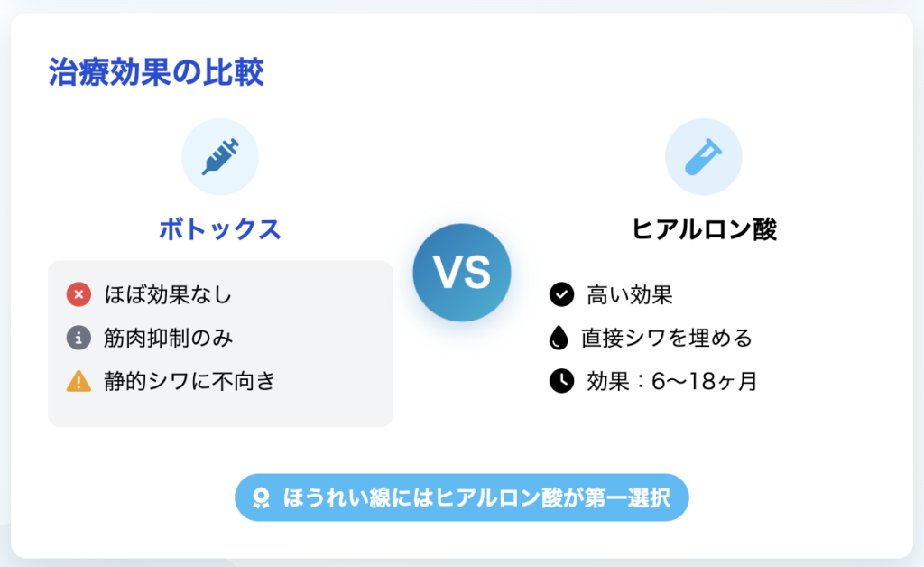Click the clock icon beside 効果：6〜18ヶ月

(x=561, y=381)
